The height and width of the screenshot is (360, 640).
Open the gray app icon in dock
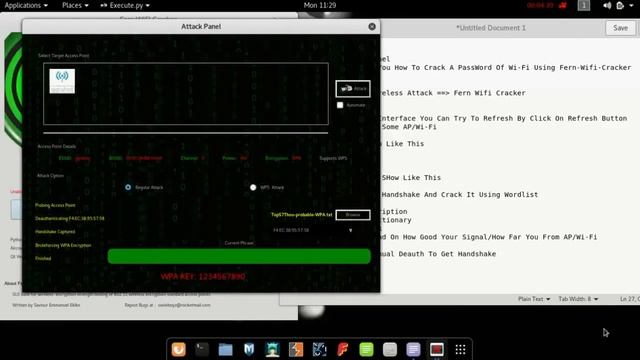[x=390, y=349]
